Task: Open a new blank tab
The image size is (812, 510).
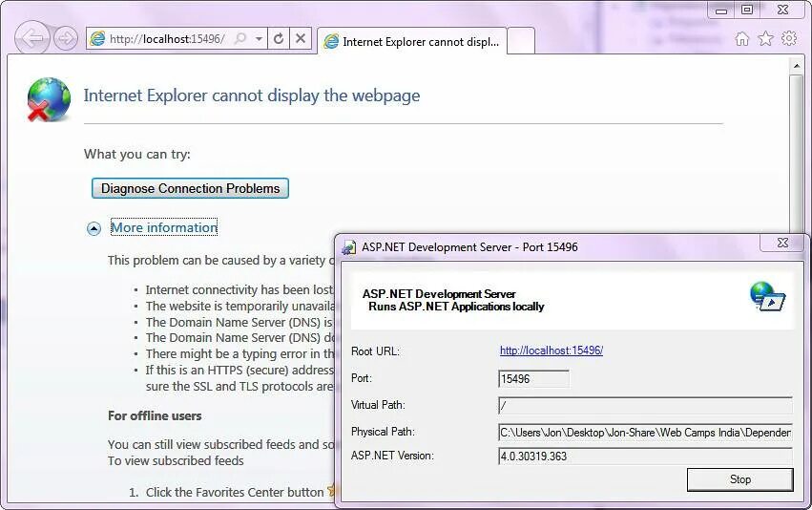Action: tap(521, 41)
